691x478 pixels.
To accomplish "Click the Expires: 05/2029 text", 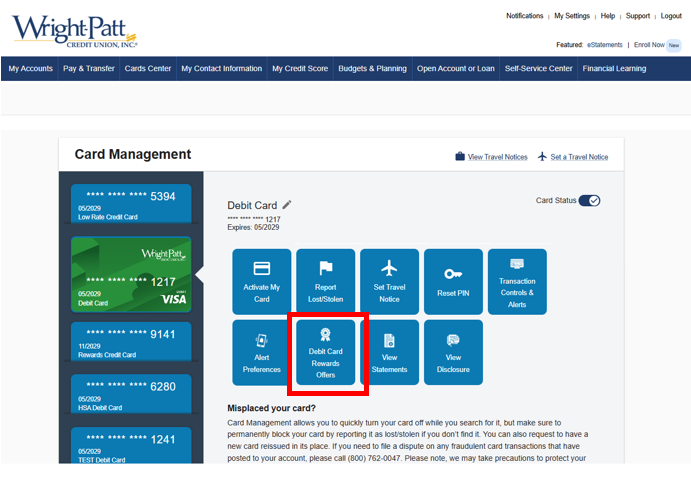I will click(253, 227).
